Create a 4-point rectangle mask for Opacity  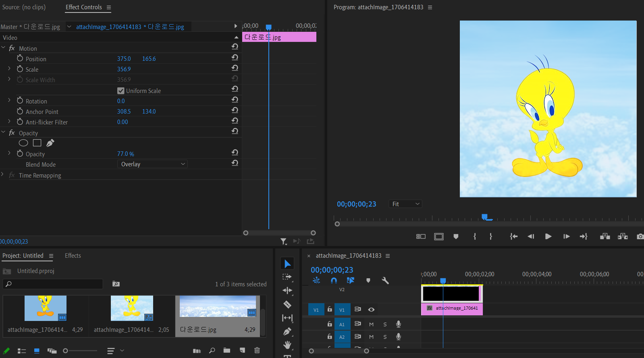37,143
